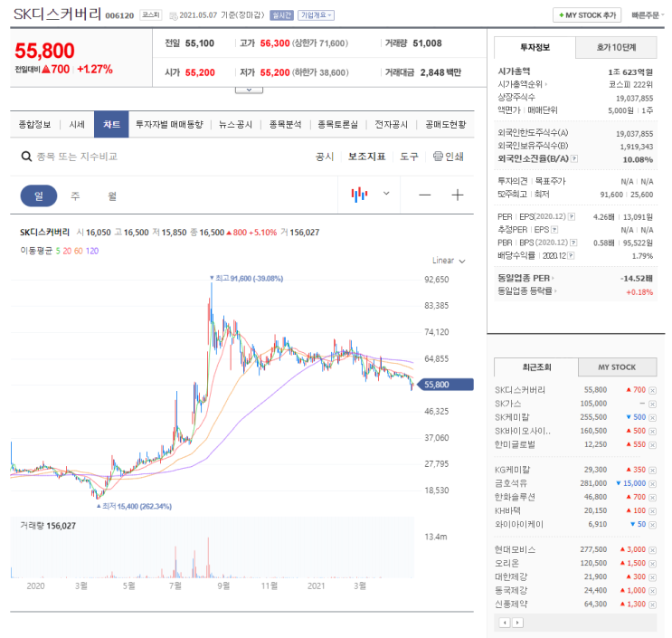Image resolution: width=672 pixels, height=638 pixels.
Task: Open help icon next to 추정PER EPS
Action: [554, 230]
